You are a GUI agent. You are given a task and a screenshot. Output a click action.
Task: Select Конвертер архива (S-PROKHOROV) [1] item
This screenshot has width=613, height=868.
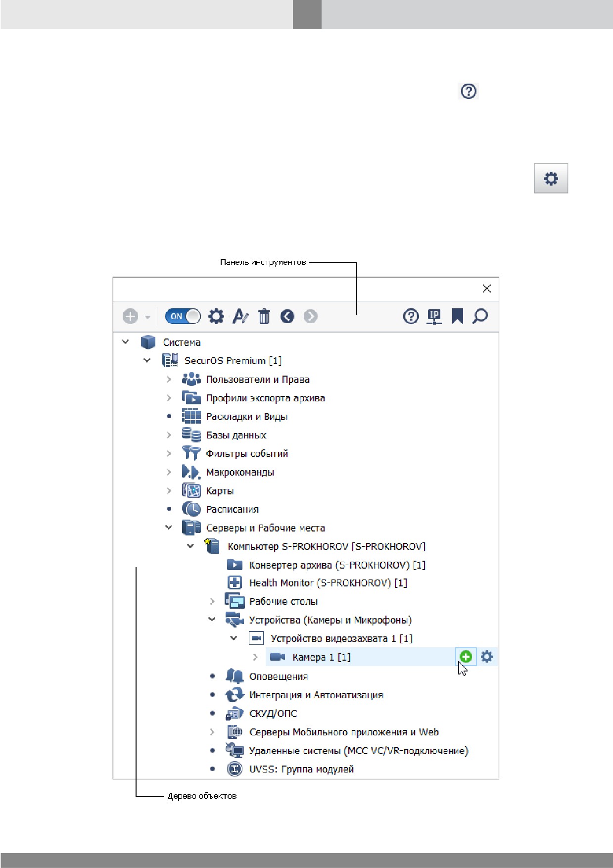[337, 565]
